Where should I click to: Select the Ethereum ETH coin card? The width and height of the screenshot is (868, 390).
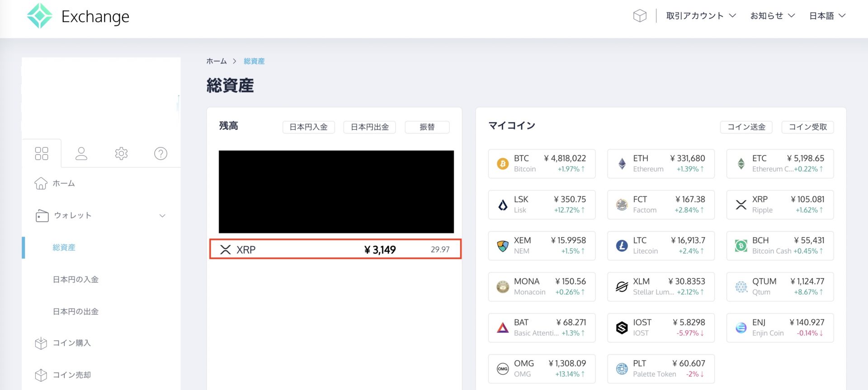(660, 163)
